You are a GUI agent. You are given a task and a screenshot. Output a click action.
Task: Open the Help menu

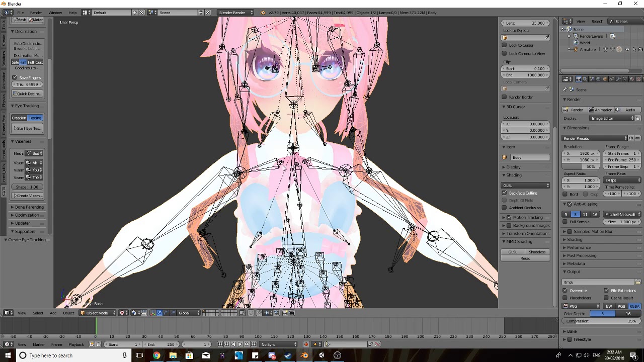coord(72,12)
